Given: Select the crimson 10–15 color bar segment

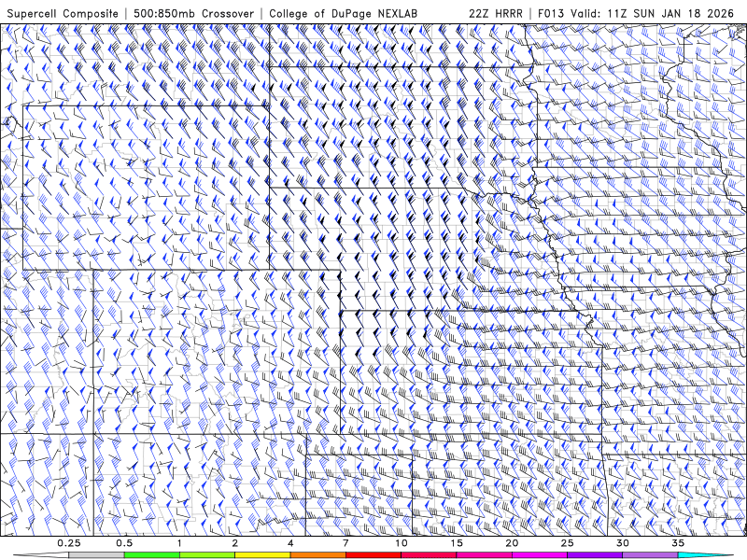Looking at the screenshot, I should (x=429, y=555).
